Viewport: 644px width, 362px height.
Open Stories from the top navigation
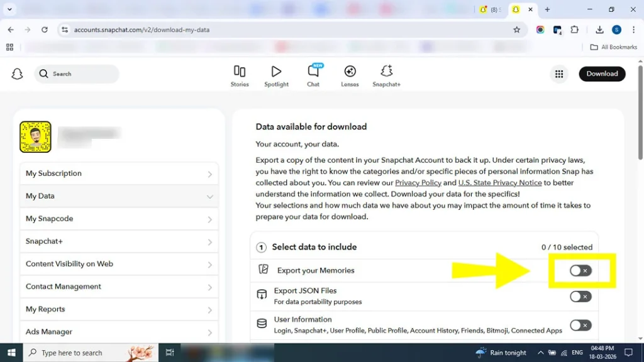pyautogui.click(x=240, y=74)
